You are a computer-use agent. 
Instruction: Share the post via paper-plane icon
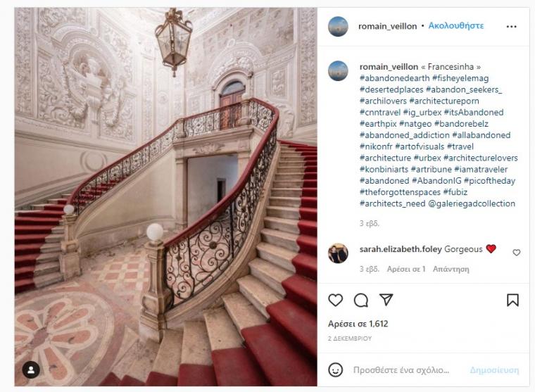tap(386, 300)
